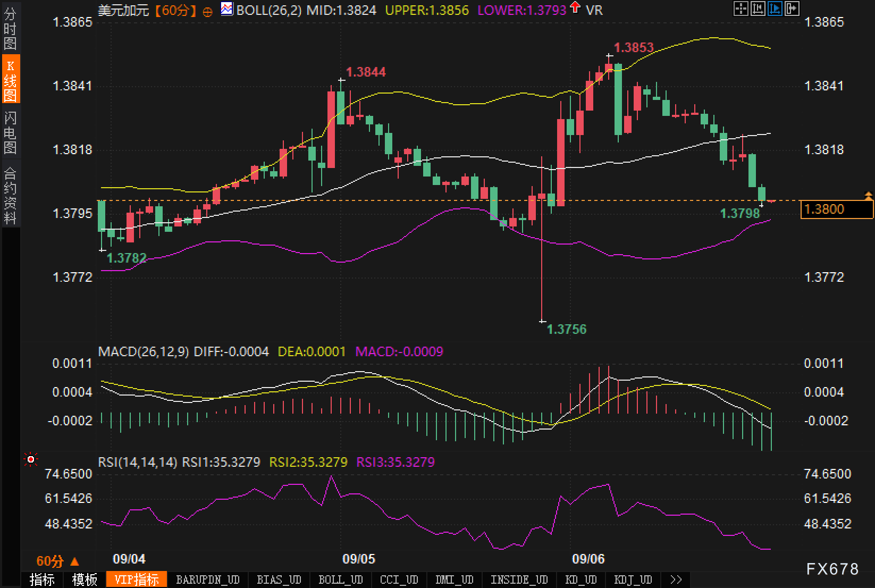Open 闪电图 from left sidebar
Screen dimensions: 875x588
click(10, 132)
